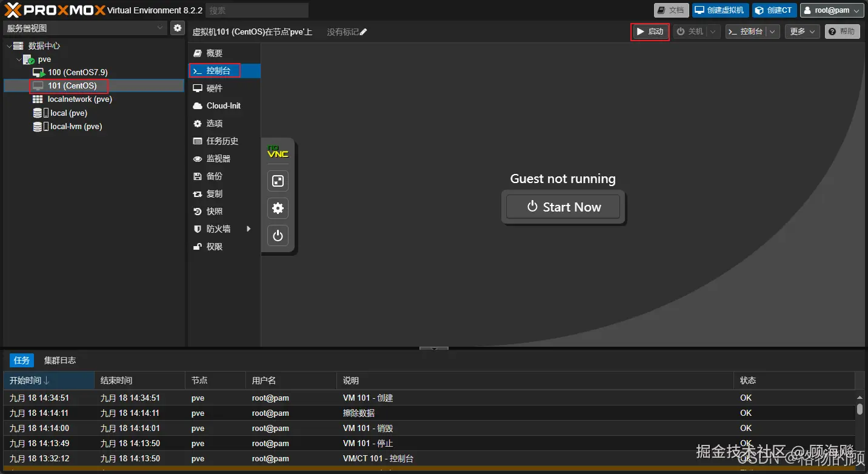Open the server view gear settings

coord(178,28)
